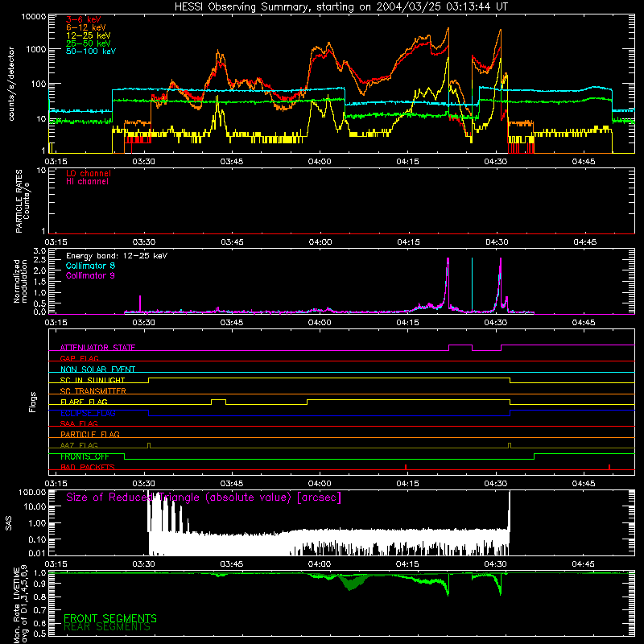Click 'Size of Reduced Triangle' caption
Image resolution: width=644 pixels, height=644 pixels.
(204, 497)
